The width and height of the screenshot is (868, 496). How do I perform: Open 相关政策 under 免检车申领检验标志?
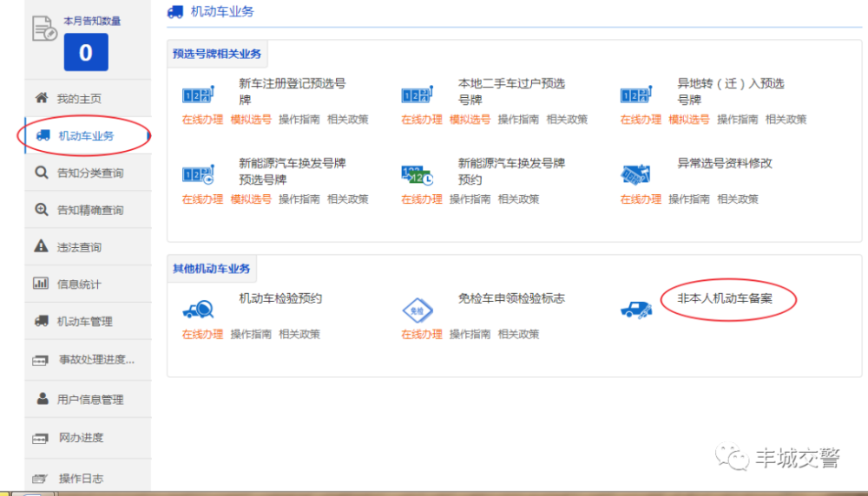pyautogui.click(x=519, y=334)
